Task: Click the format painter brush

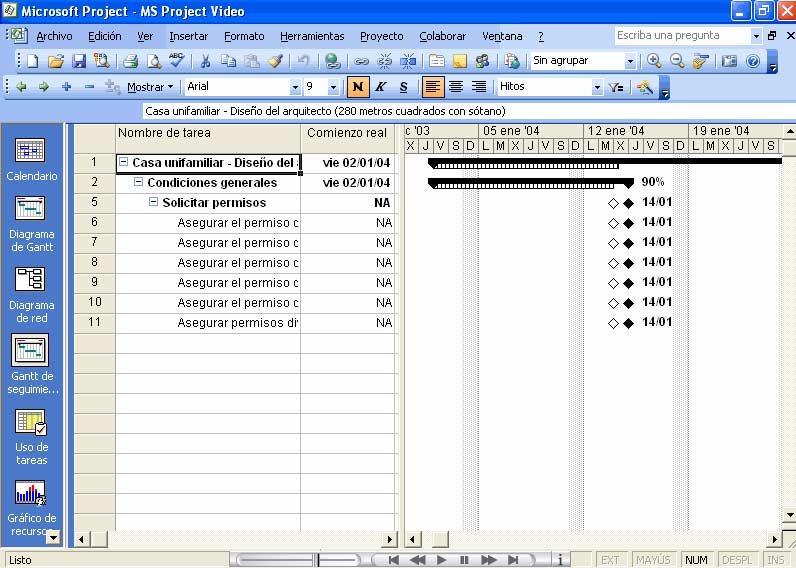Action: (x=275, y=61)
